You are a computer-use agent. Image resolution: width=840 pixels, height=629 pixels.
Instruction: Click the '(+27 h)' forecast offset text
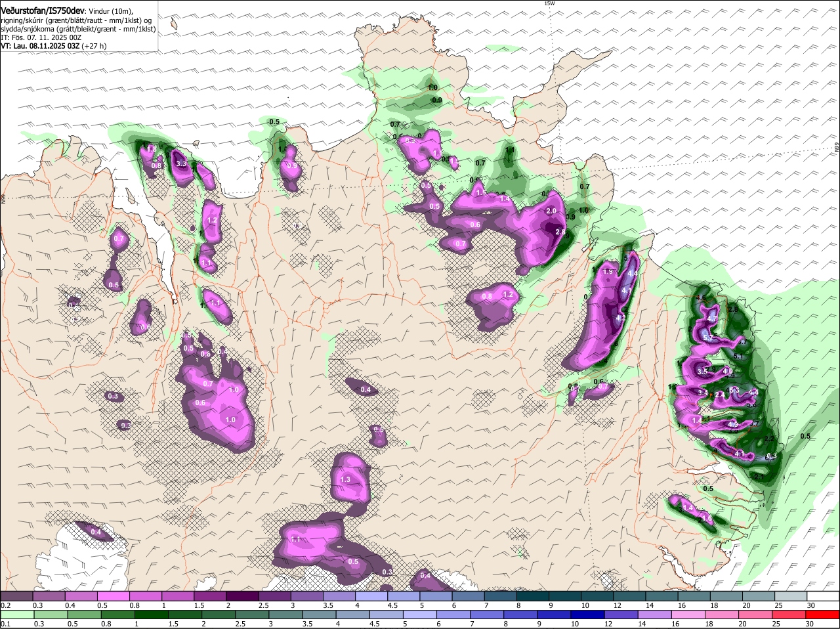94,46
